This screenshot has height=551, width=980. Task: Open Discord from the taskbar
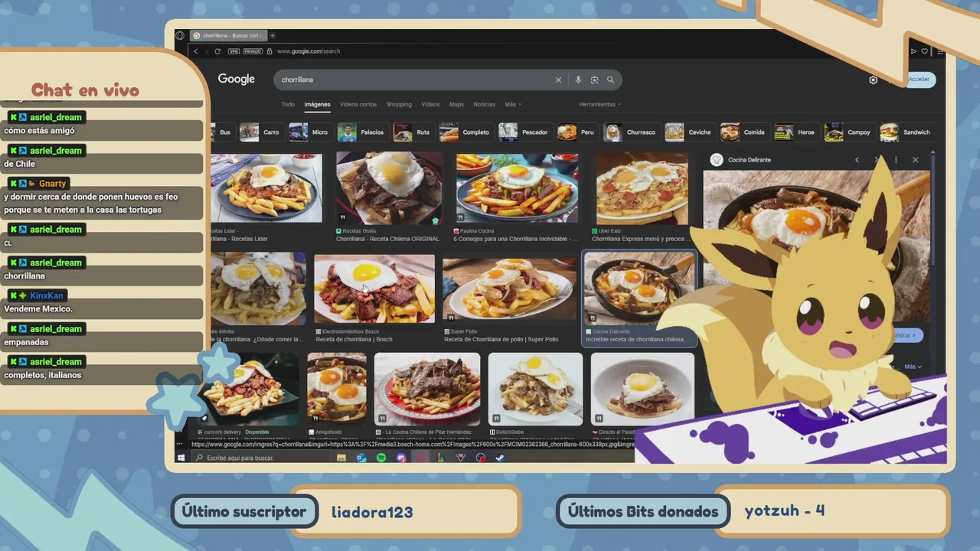point(401,458)
